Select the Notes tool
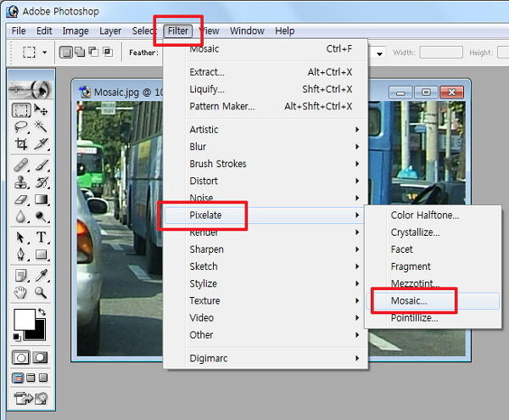Viewport: 509px width, 420px height. 21,276
